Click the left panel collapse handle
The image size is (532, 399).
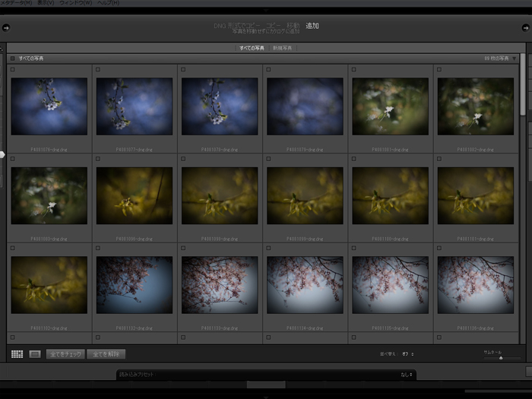tap(2, 154)
